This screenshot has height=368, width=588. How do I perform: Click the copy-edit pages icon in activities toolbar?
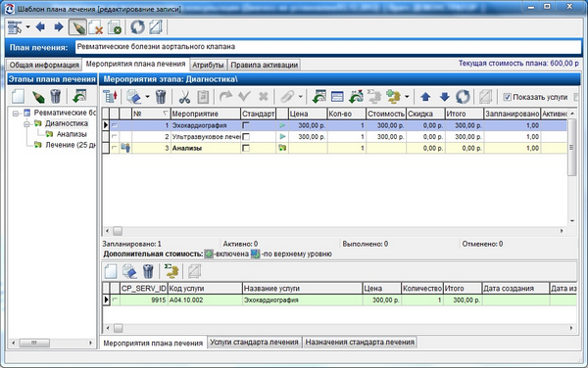click(133, 97)
